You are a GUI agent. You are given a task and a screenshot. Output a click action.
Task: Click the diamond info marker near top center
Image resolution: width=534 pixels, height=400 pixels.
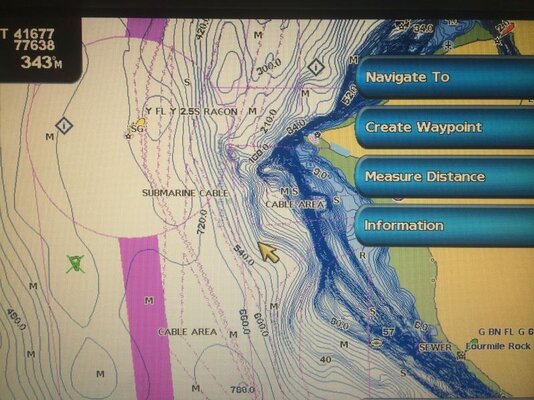coord(316,67)
